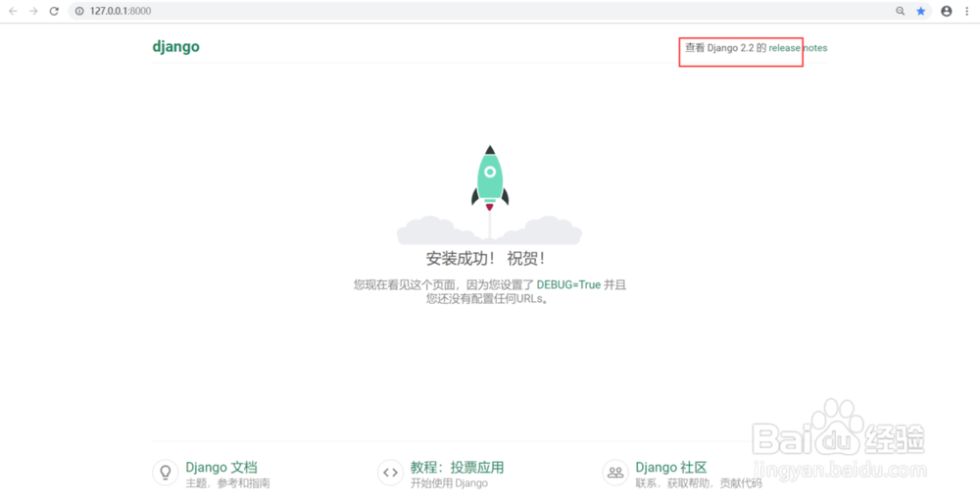Screen dimensions: 980x503
Task: Click the 查看 Django 2.2 的 text
Action: (725, 48)
